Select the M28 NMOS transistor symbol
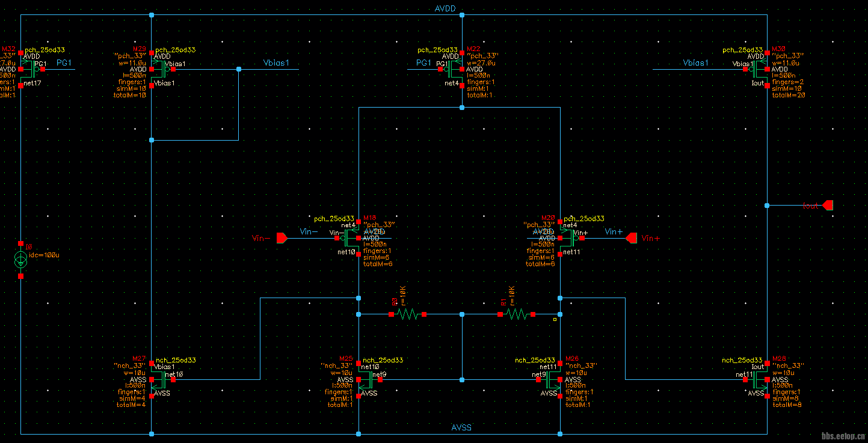This screenshot has width=868, height=443. [x=759, y=379]
